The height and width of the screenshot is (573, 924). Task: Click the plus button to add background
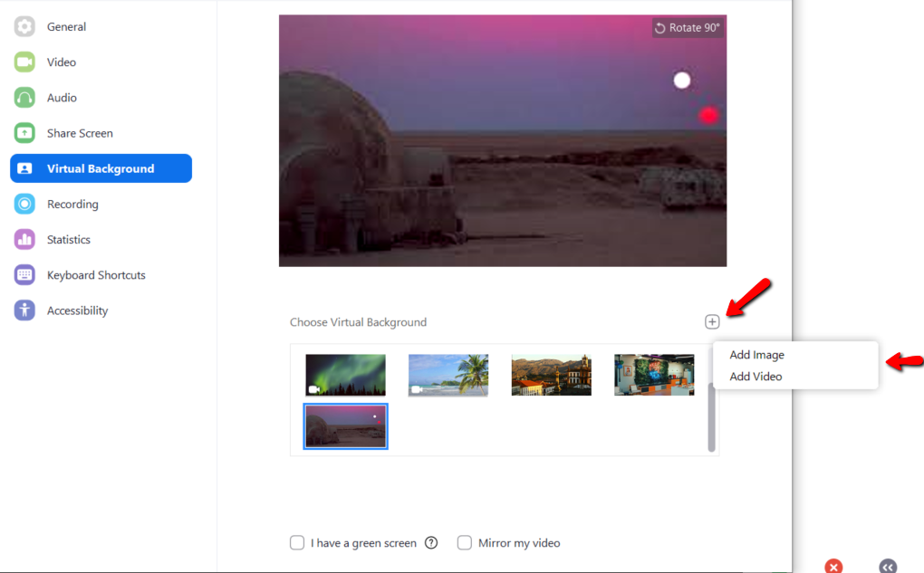pyautogui.click(x=712, y=321)
